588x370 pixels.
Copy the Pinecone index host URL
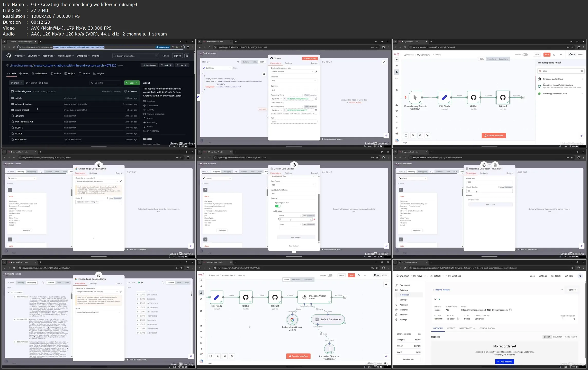[x=510, y=310]
